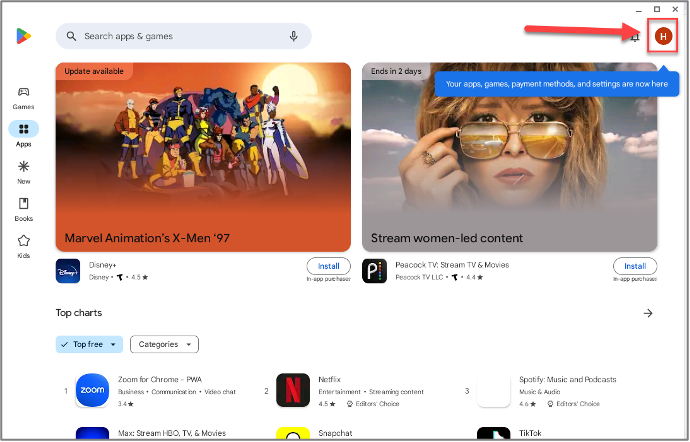
Task: Expand the Categories dropdown
Action: click(x=164, y=344)
